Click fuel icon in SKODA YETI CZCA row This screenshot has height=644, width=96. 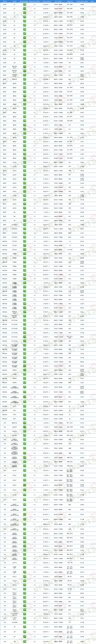(25, 410)
